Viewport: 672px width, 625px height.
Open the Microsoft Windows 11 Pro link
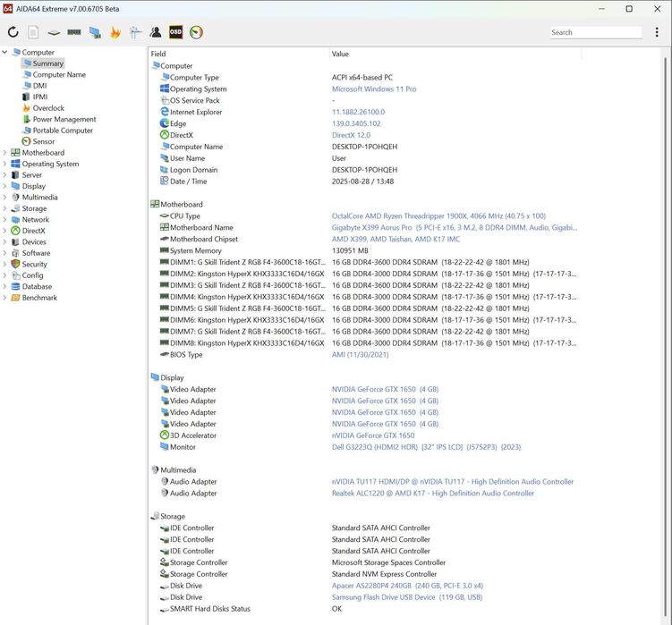374,89
